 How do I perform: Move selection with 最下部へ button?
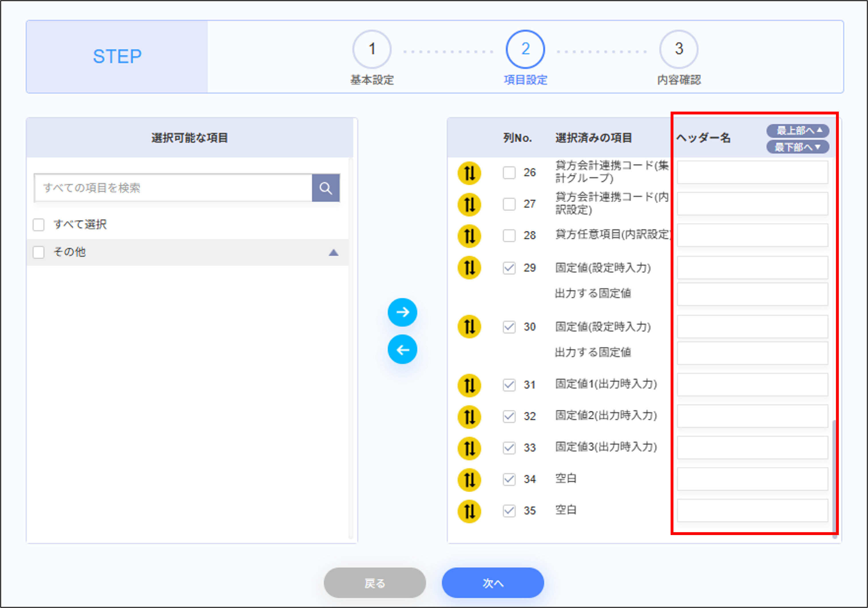coord(798,147)
